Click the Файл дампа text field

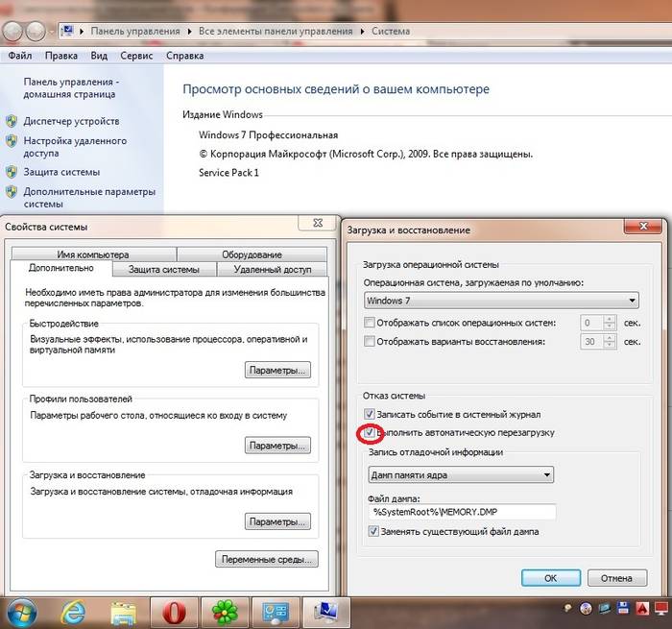point(448,513)
